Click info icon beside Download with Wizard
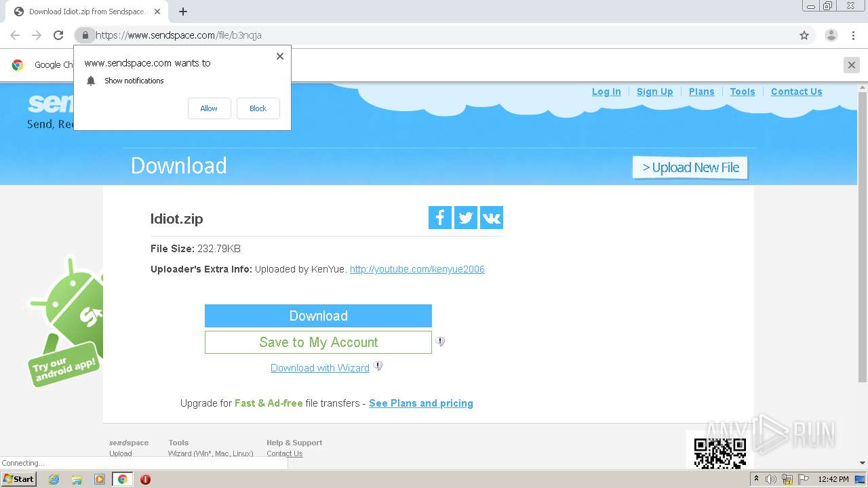The image size is (868, 488). tap(378, 367)
